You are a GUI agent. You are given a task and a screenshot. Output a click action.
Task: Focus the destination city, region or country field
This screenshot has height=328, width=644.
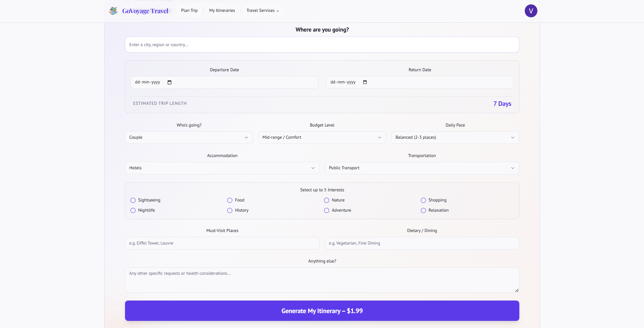click(322, 45)
